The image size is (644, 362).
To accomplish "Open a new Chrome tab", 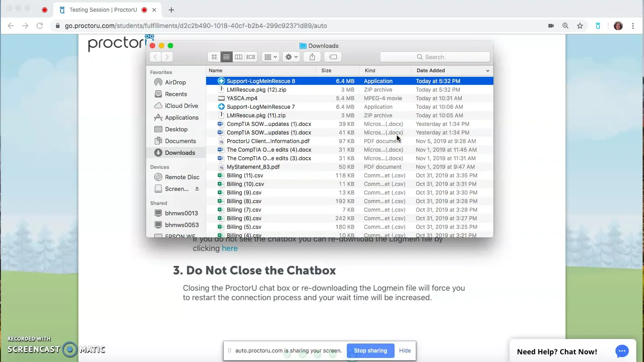I will click(171, 10).
